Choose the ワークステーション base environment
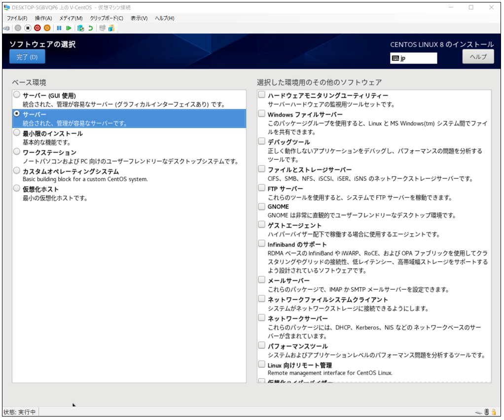This screenshot has width=504, height=420. pos(17,152)
